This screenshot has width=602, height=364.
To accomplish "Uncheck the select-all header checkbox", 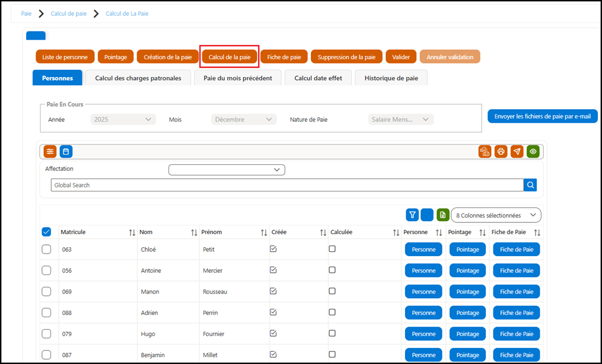I will click(x=46, y=232).
